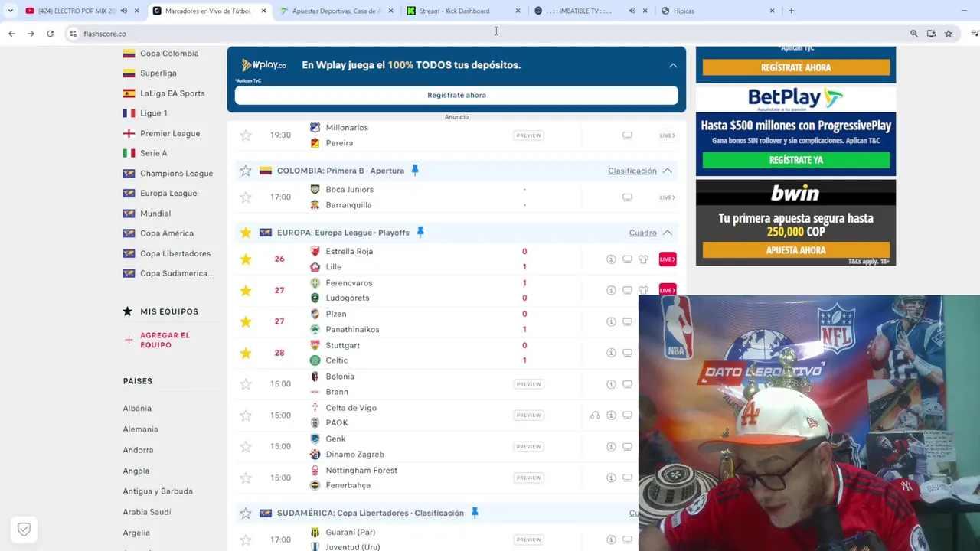Unpin the Primera B - Apertura league pin

[x=415, y=171]
